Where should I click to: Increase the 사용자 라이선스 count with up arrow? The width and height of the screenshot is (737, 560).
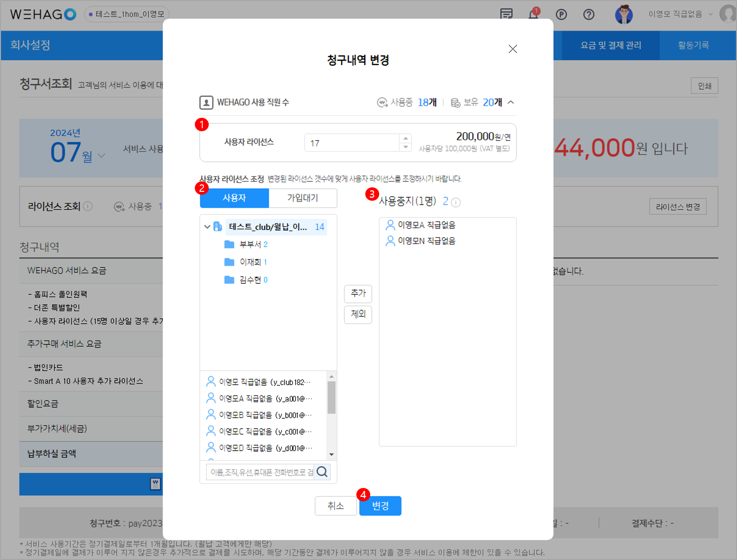point(406,139)
